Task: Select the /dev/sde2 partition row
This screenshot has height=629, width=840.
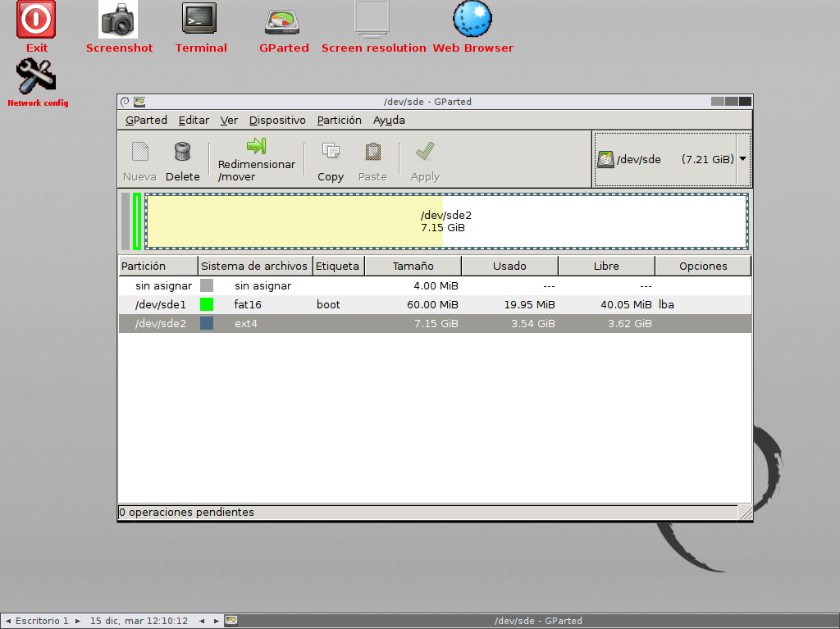Action: [x=435, y=323]
